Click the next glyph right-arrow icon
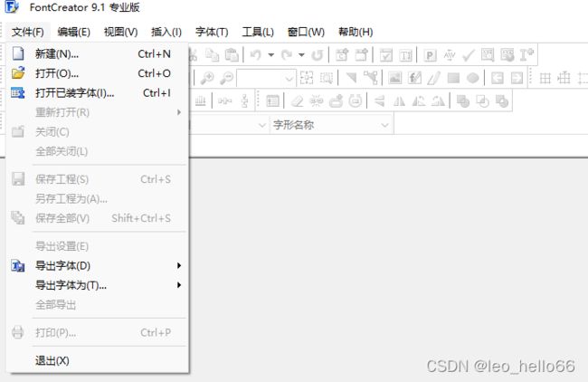This screenshot has width=588, height=382. 517,78
